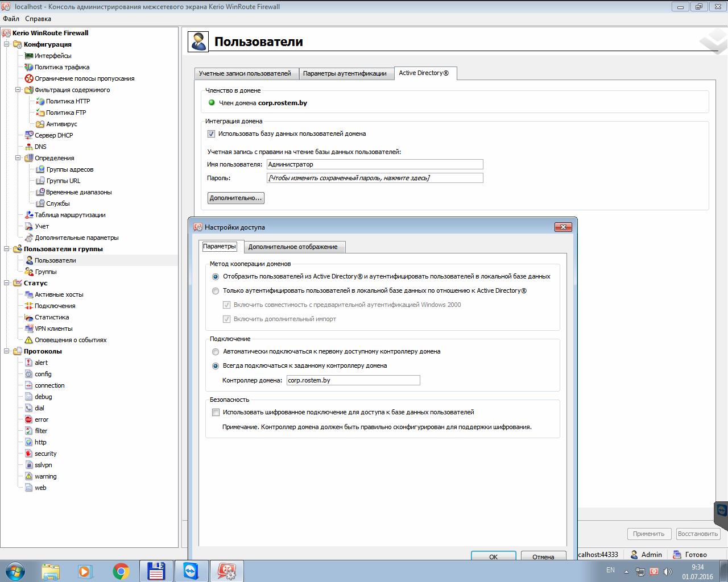
Task: Click Отмена in Настройки доступа dialog
Action: click(543, 556)
